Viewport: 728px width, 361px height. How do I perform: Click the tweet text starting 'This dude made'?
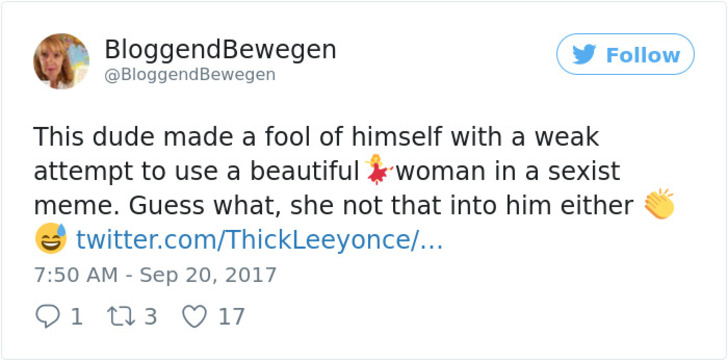[354, 188]
